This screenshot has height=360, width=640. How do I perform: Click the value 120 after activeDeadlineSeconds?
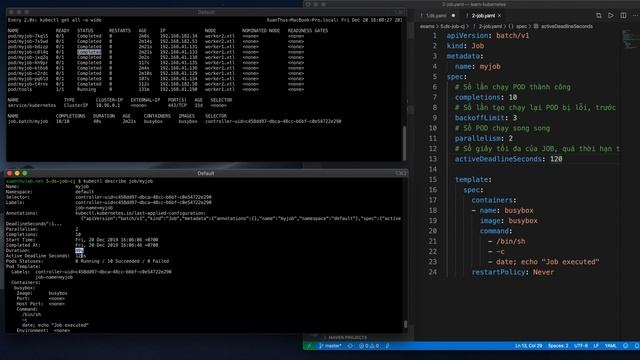tap(556, 159)
